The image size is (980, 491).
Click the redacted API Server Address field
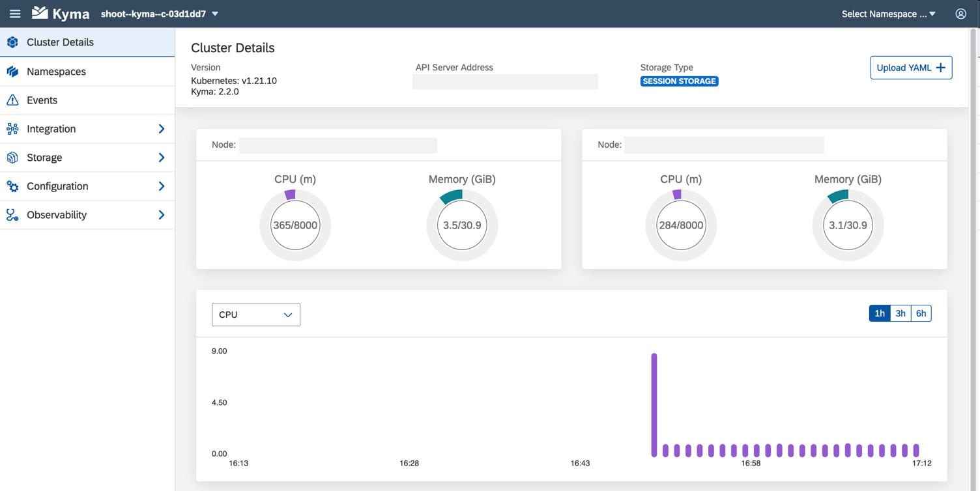505,81
